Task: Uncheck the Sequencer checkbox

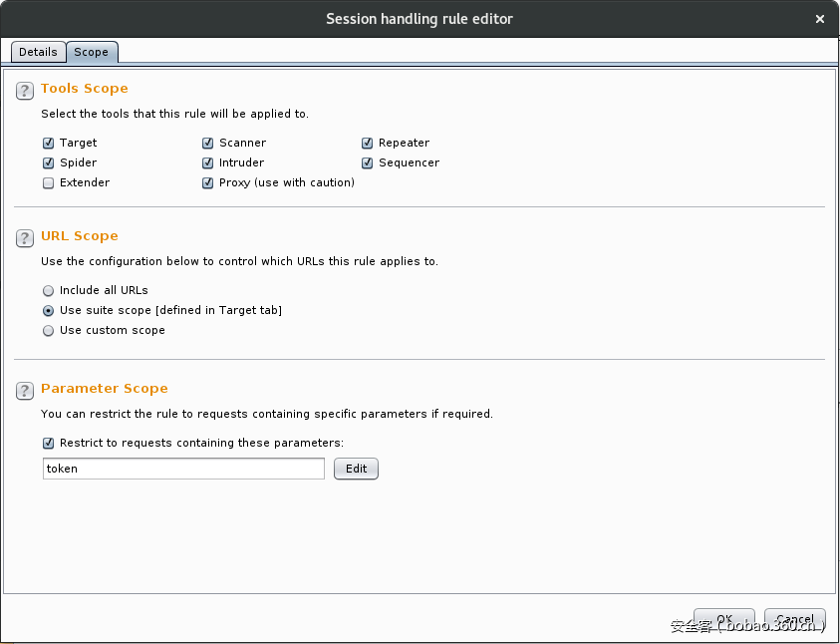Action: (368, 163)
